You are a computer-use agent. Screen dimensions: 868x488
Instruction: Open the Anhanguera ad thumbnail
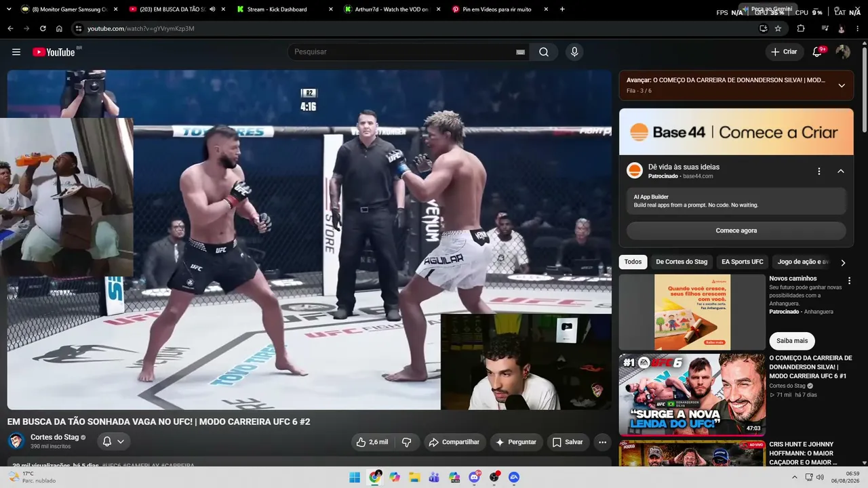click(x=692, y=312)
